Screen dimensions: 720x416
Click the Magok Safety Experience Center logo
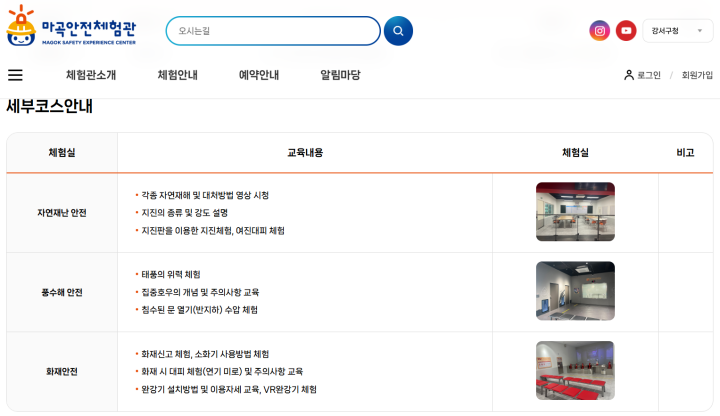(74, 27)
